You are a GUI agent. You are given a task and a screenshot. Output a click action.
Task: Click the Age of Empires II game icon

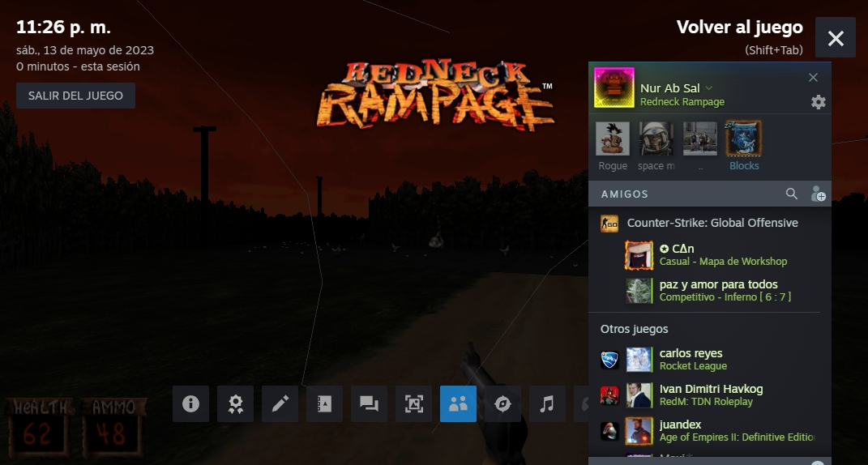(x=609, y=431)
